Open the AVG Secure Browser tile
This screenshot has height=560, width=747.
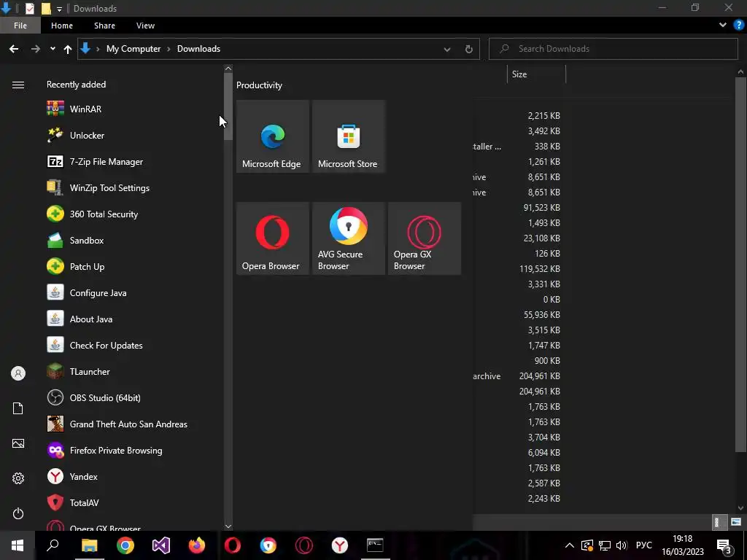[348, 238]
